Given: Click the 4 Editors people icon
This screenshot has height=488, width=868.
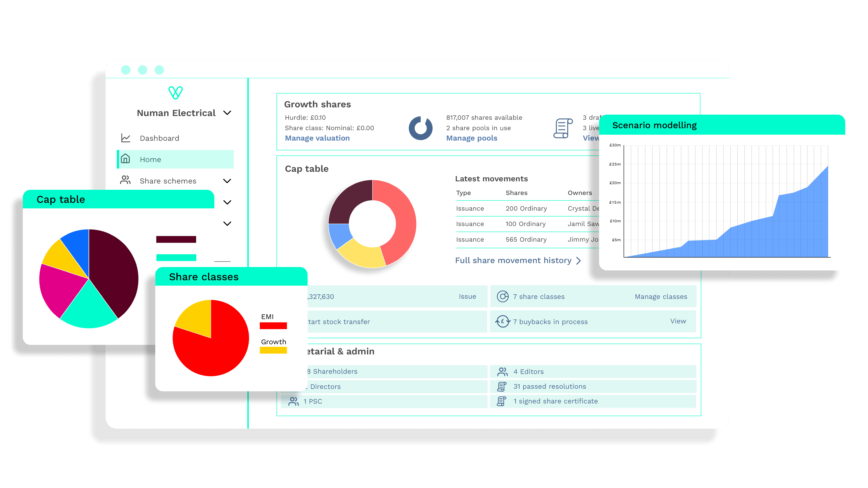Looking at the screenshot, I should click(x=502, y=372).
